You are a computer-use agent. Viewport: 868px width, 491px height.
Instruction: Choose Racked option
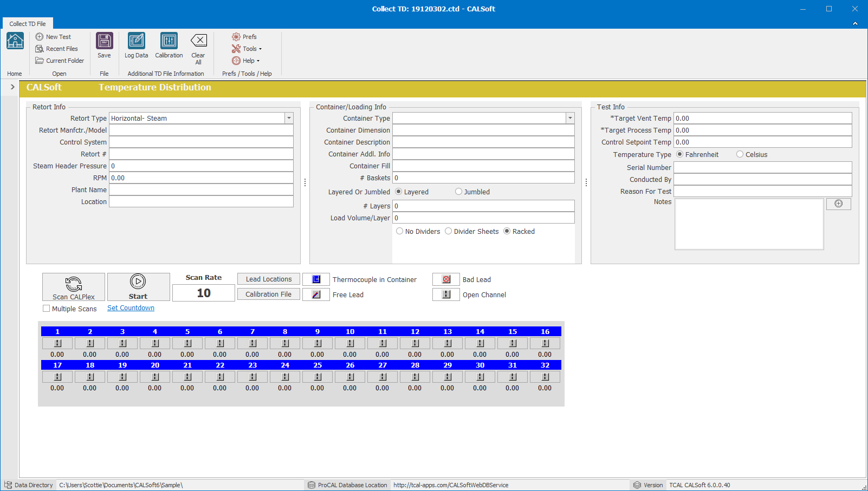pyautogui.click(x=507, y=231)
